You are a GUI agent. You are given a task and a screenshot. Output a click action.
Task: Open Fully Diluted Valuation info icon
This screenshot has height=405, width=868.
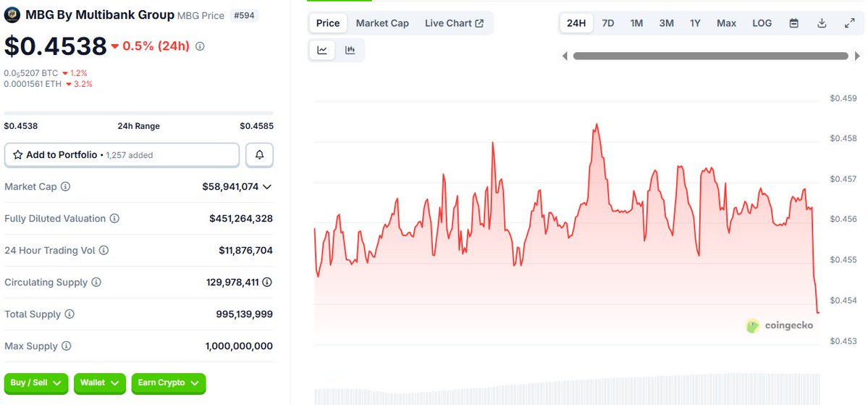pos(114,219)
